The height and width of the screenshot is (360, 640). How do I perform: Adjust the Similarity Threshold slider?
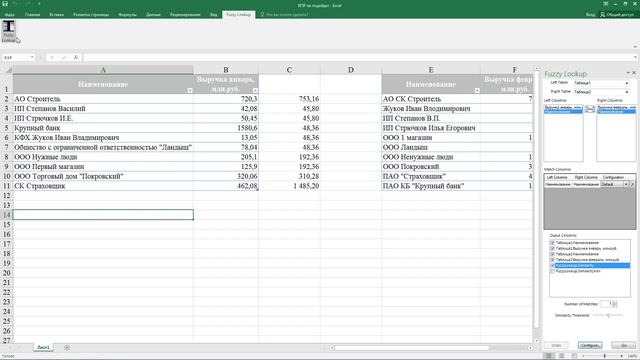(608, 316)
